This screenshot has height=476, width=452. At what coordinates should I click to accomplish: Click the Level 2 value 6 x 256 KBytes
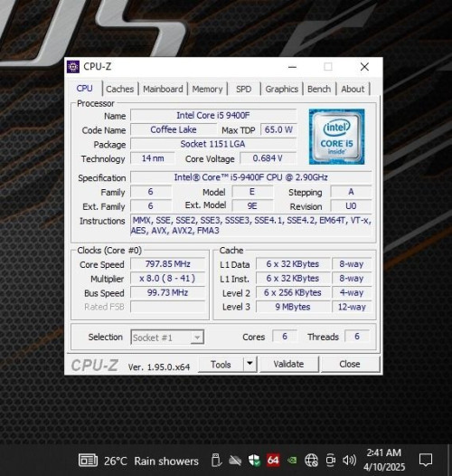click(293, 292)
